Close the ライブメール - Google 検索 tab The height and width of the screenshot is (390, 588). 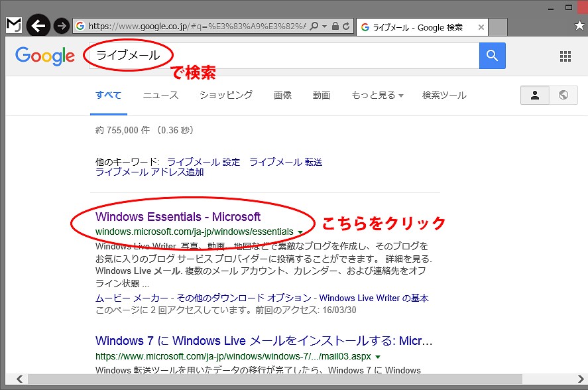pos(481,27)
